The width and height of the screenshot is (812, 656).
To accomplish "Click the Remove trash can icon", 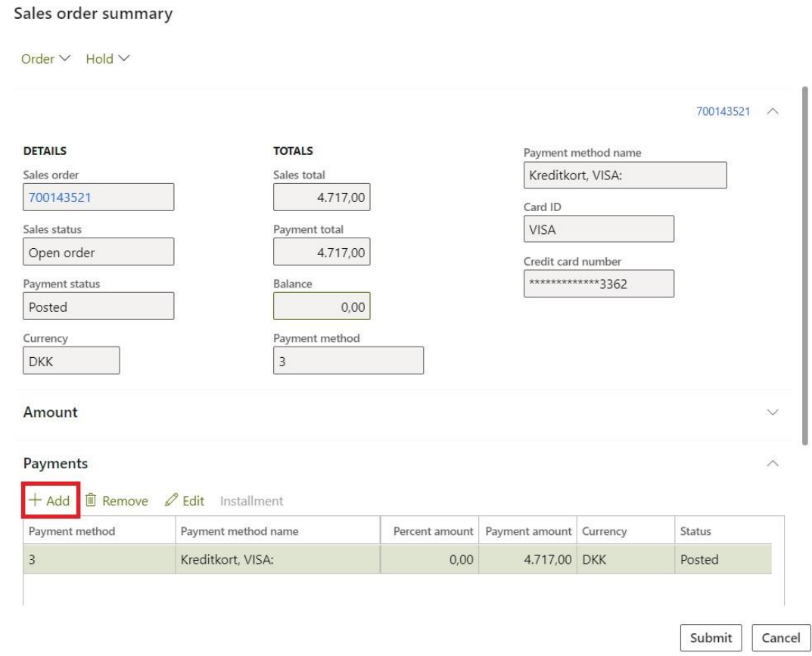I will tap(90, 501).
